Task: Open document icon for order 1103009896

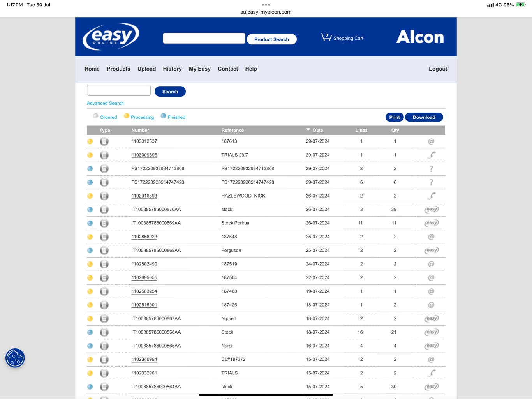Action: pos(104,155)
